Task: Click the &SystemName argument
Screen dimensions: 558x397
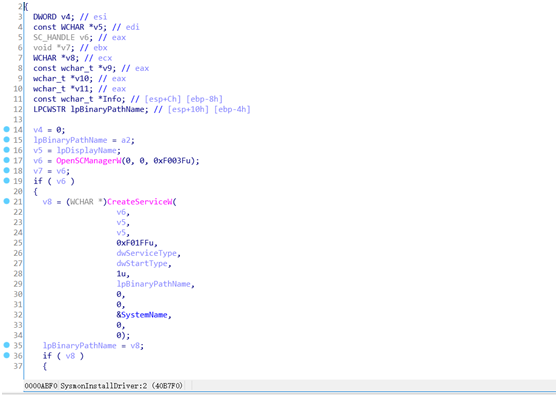Action: click(x=142, y=315)
